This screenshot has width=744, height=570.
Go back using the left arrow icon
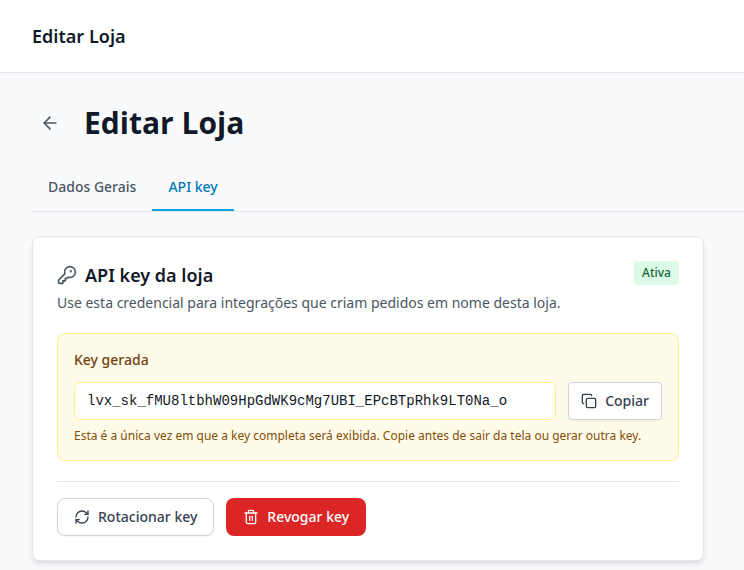click(50, 123)
